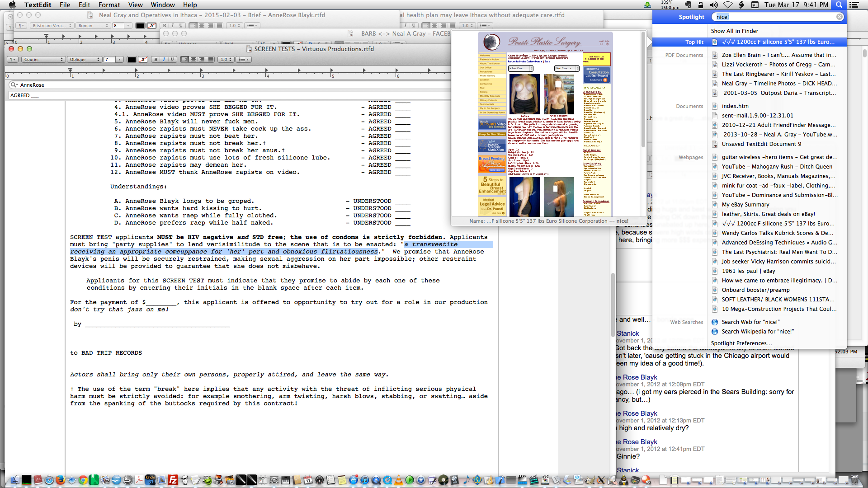This screenshot has width=868, height=488.
Task: Toggle Bold in SCREEN TESTS toolbar
Action: [x=156, y=59]
